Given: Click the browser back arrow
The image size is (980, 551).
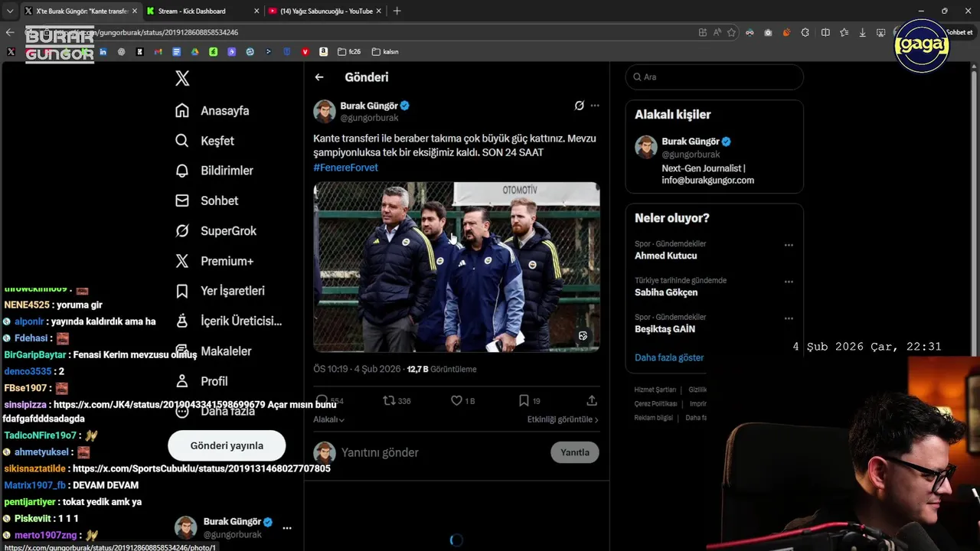Looking at the screenshot, I should 10,32.
